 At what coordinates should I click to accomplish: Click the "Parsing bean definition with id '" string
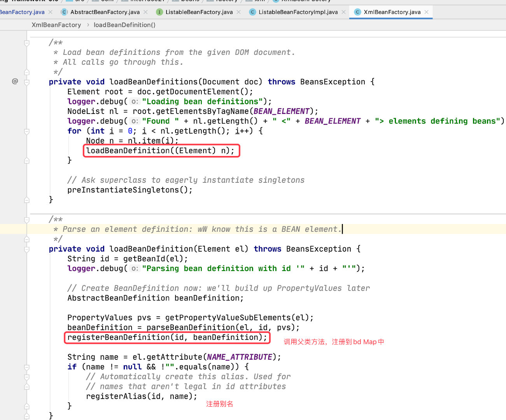pos(223,269)
